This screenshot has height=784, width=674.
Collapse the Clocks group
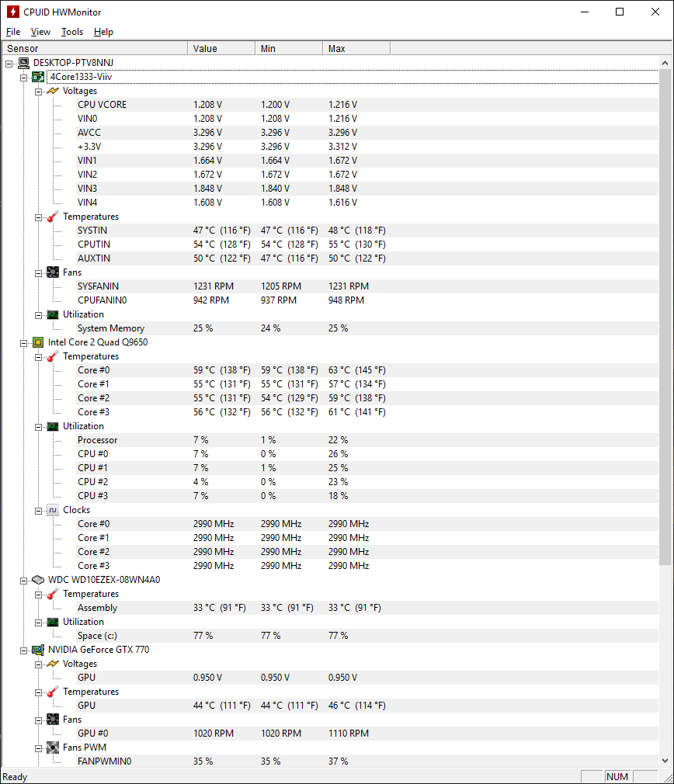pos(38,511)
